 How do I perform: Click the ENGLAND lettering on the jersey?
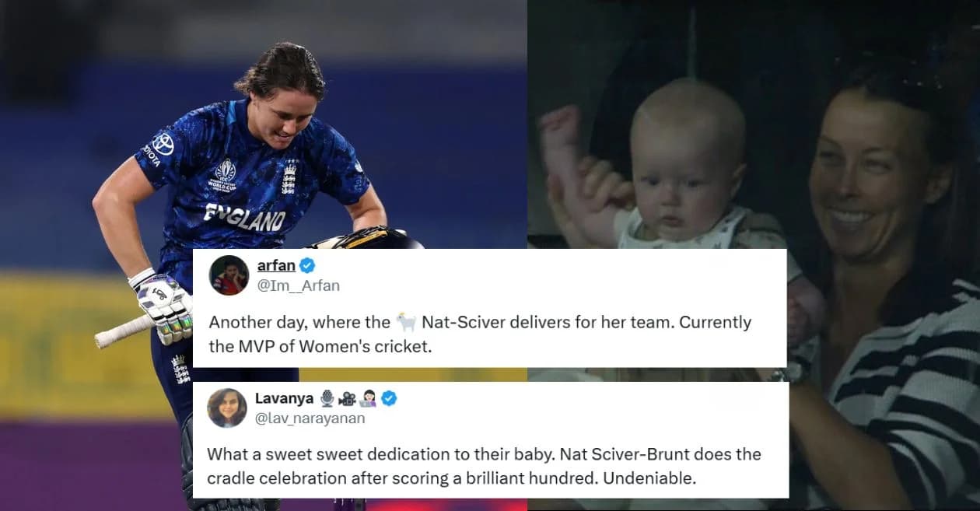(x=244, y=217)
